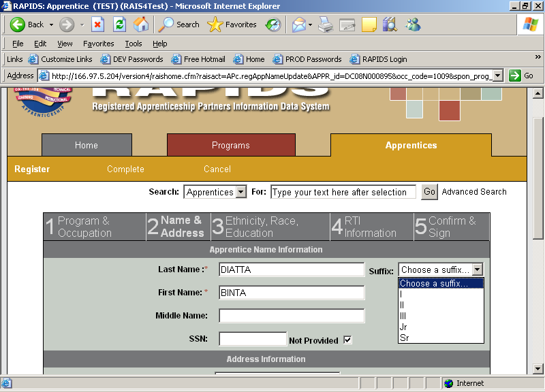Click the Stop loading icon
545x392 pixels.
pos(97,24)
